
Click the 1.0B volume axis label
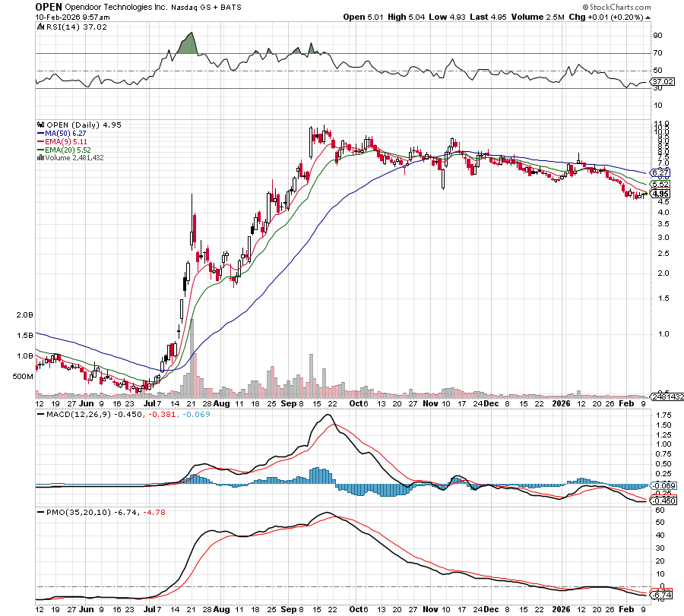(25, 355)
